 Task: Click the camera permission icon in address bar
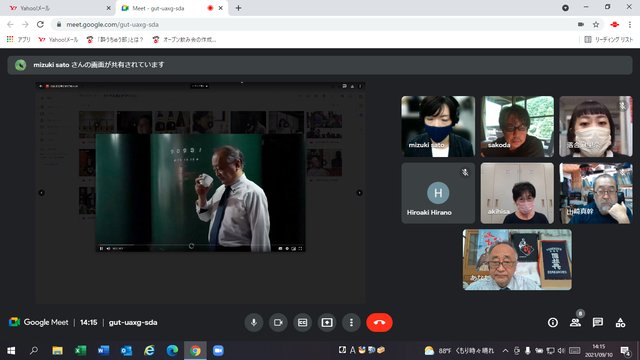(581, 24)
